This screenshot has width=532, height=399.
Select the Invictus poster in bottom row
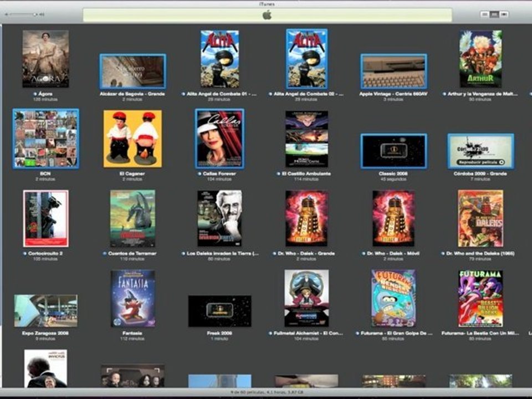46,369
